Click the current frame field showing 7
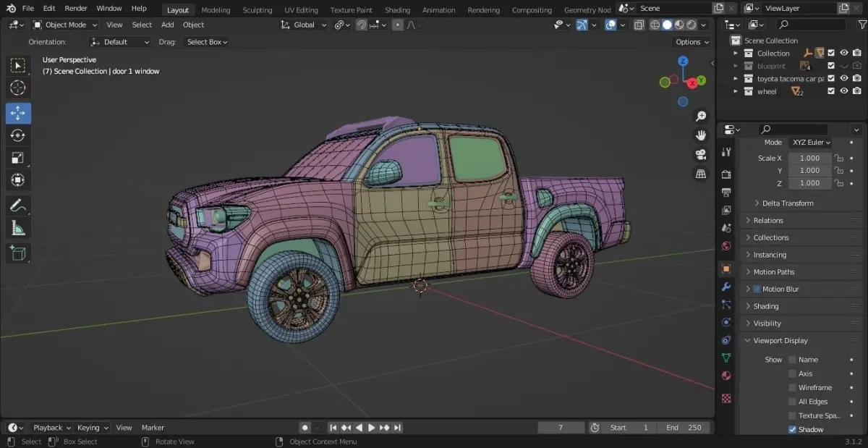Screen dimensions: 868x448 [x=561, y=428]
